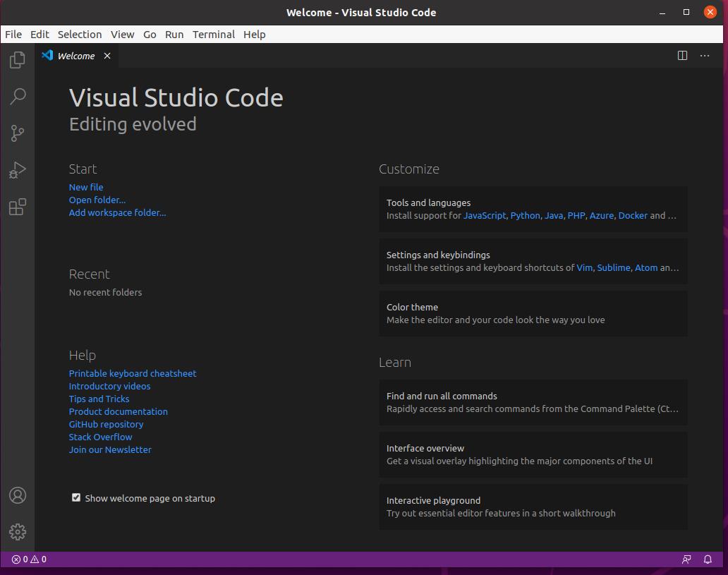This screenshot has width=728, height=575.
Task: Open the Explorer view in activity bar
Action: [17, 59]
